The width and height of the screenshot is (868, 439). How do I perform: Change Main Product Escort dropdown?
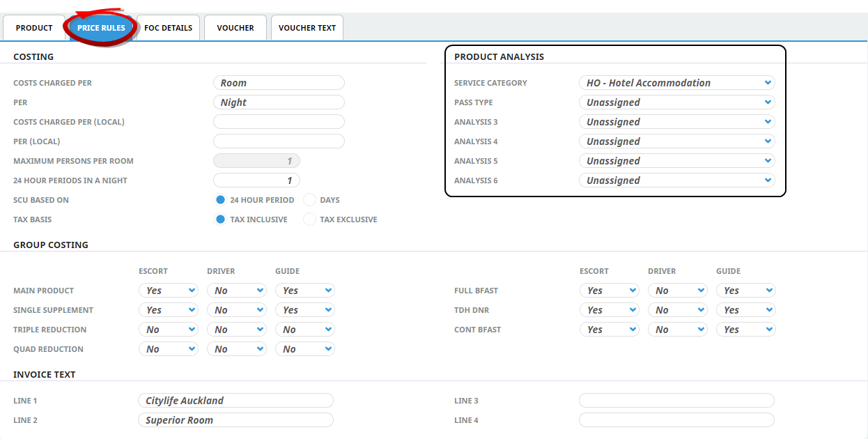tap(169, 291)
